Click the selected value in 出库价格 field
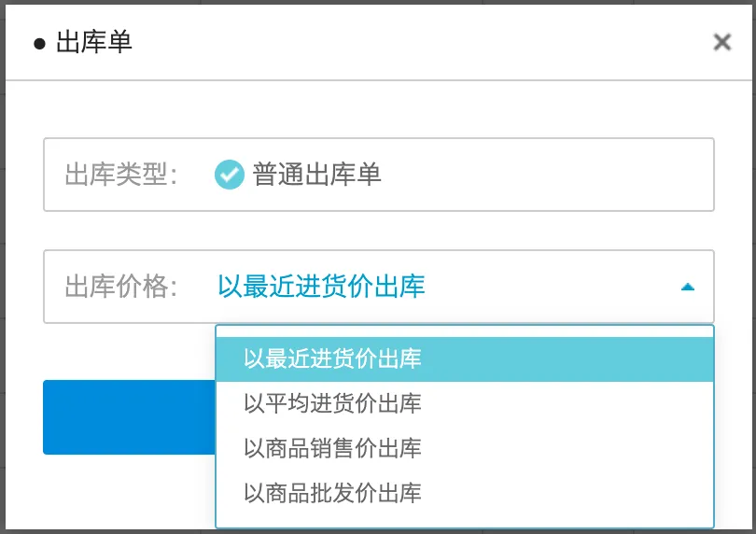 (321, 287)
